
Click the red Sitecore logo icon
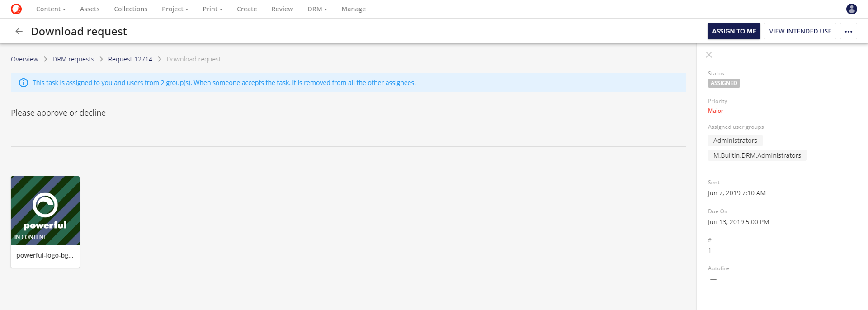click(x=16, y=9)
